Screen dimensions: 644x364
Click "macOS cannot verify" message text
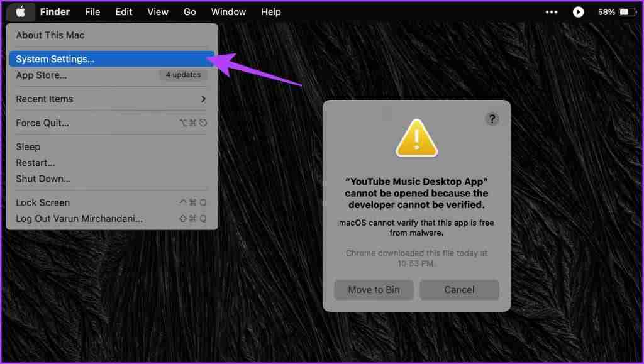click(416, 228)
